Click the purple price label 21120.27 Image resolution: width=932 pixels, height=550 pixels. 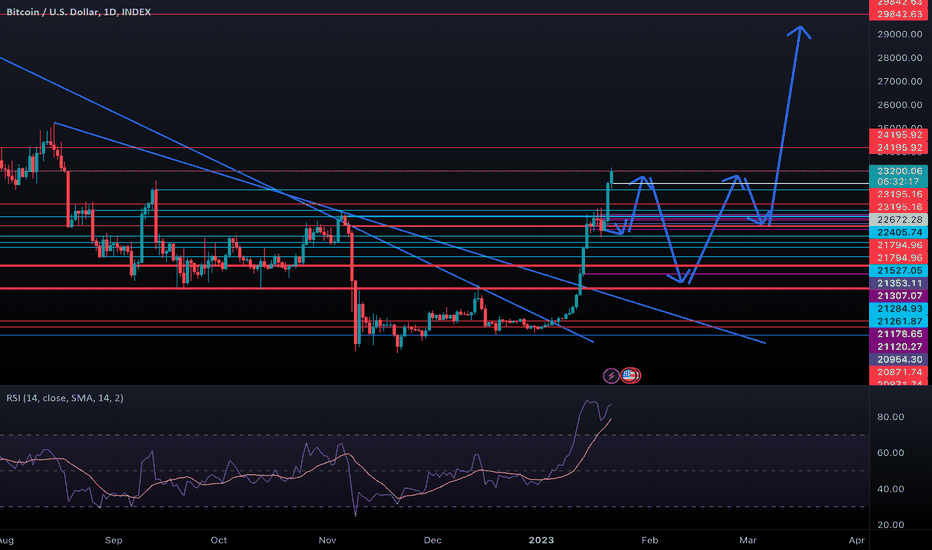point(899,347)
